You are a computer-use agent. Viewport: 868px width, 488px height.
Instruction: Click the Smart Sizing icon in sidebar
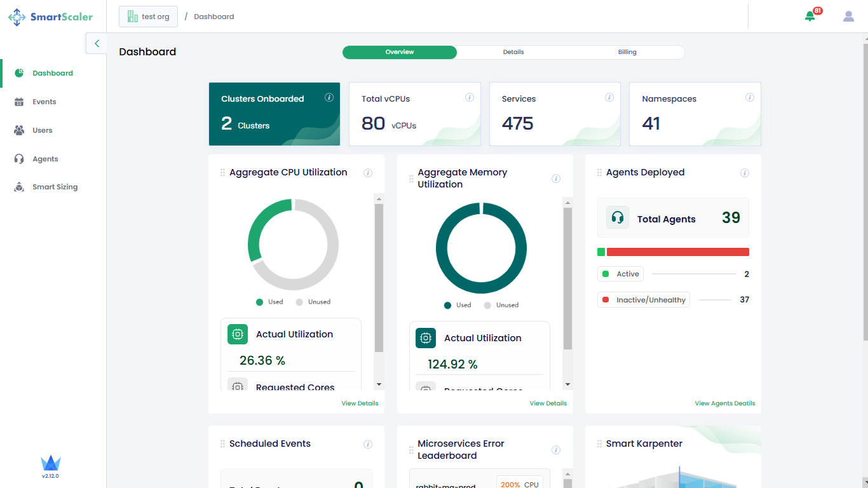click(19, 187)
